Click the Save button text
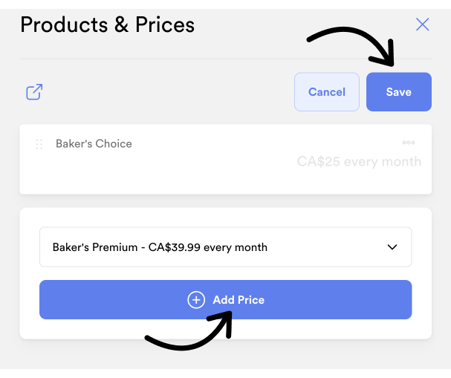451x378 pixels. [399, 92]
